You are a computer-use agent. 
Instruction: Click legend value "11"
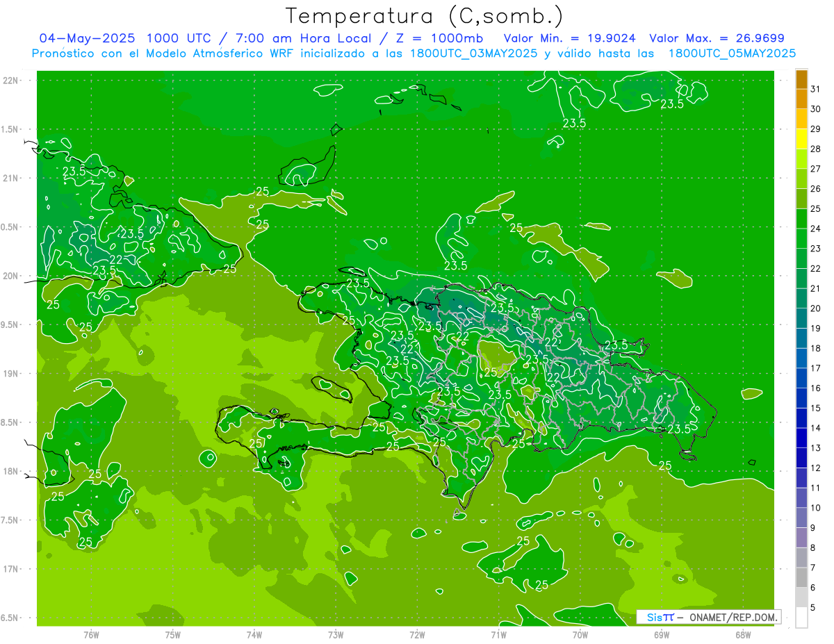(x=816, y=488)
